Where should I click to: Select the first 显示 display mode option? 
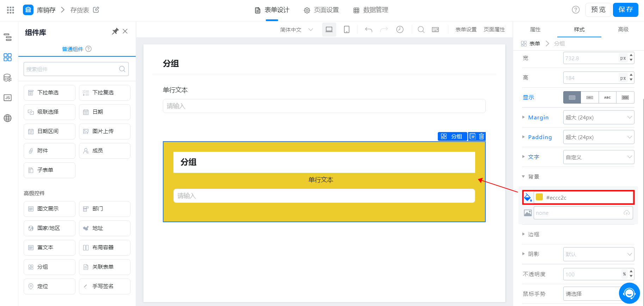click(572, 98)
